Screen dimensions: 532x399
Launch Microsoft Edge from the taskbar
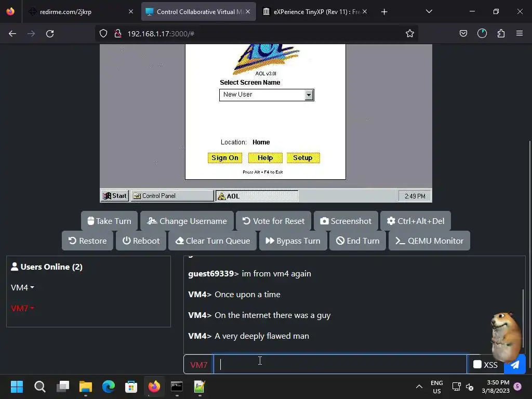[x=108, y=387]
